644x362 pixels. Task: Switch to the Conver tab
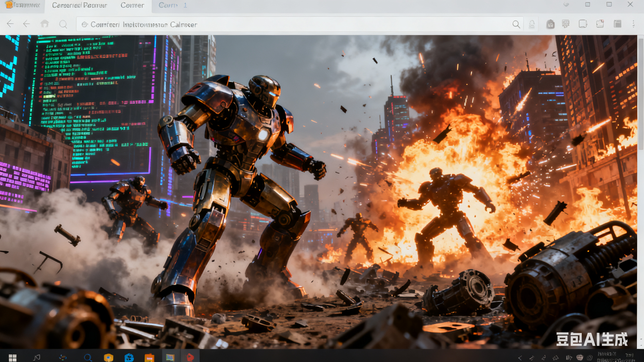coord(132,5)
